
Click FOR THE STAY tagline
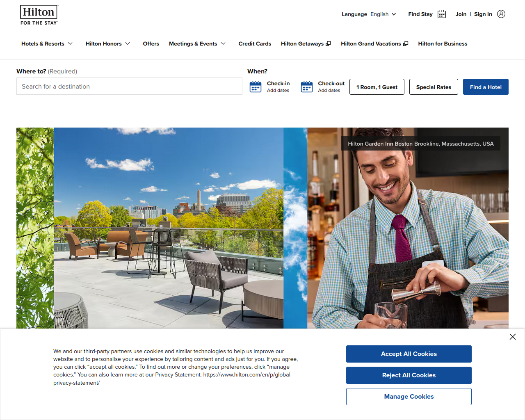tap(39, 23)
